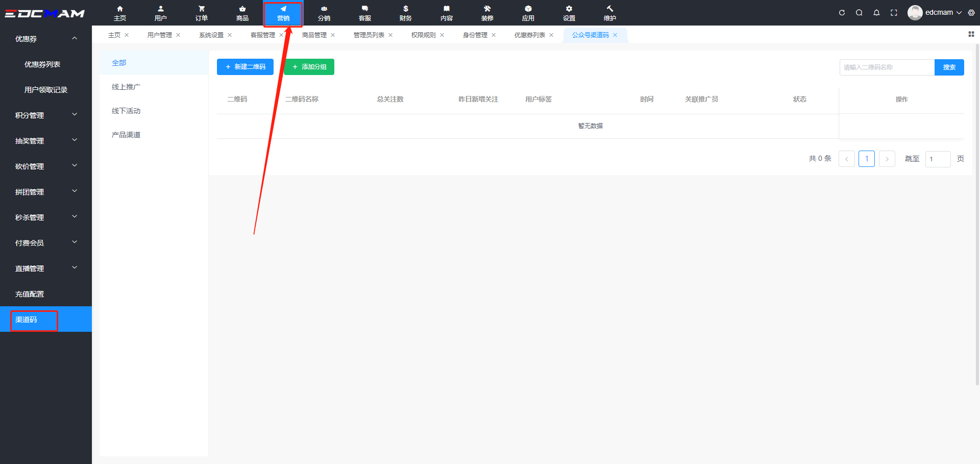The height and width of the screenshot is (464, 980).
Task: Focus the QR code name search field
Action: (x=887, y=67)
